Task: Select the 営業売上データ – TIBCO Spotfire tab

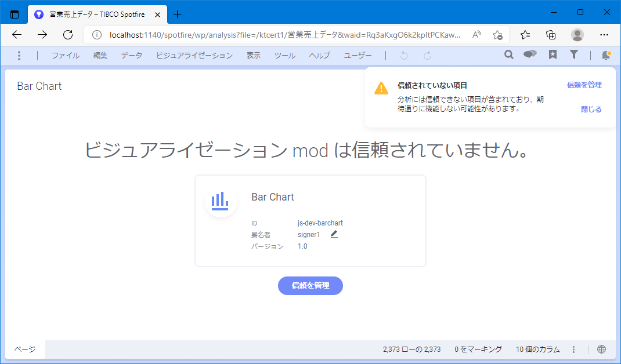Action: click(x=98, y=14)
